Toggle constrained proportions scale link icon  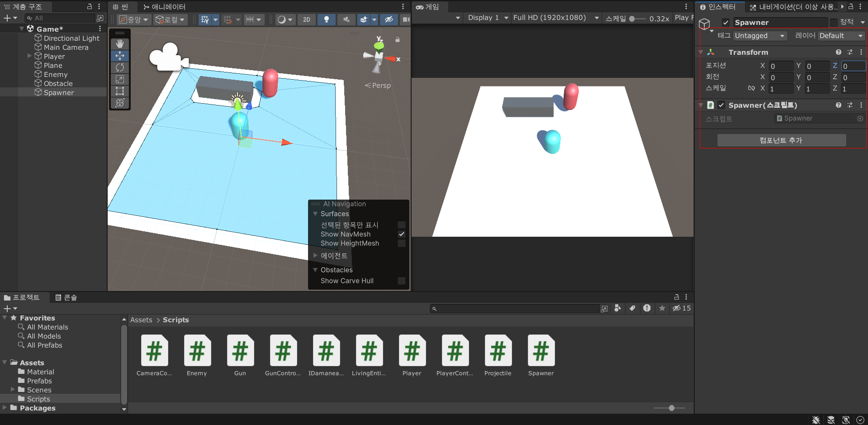pyautogui.click(x=751, y=88)
